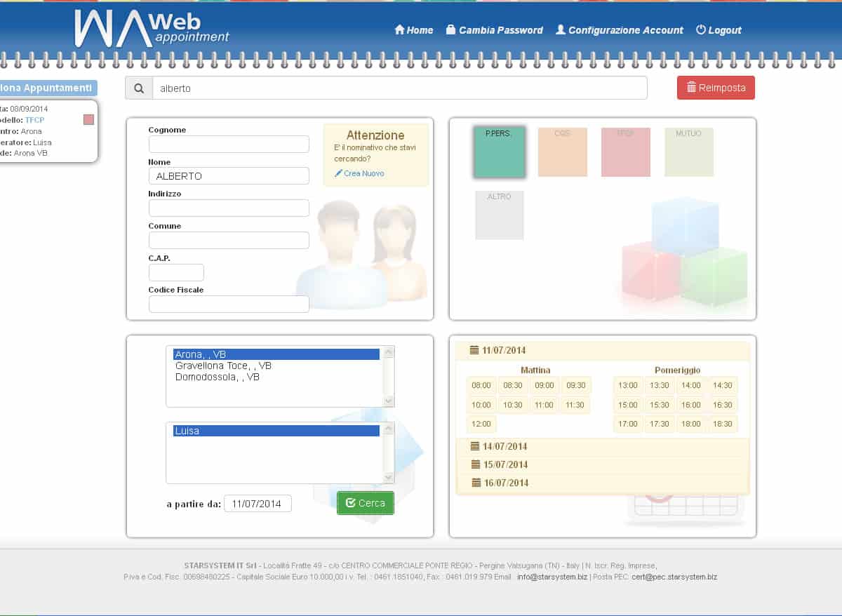Click the power icon next to Logout
Image resolution: width=842 pixels, height=616 pixels.
(x=700, y=30)
